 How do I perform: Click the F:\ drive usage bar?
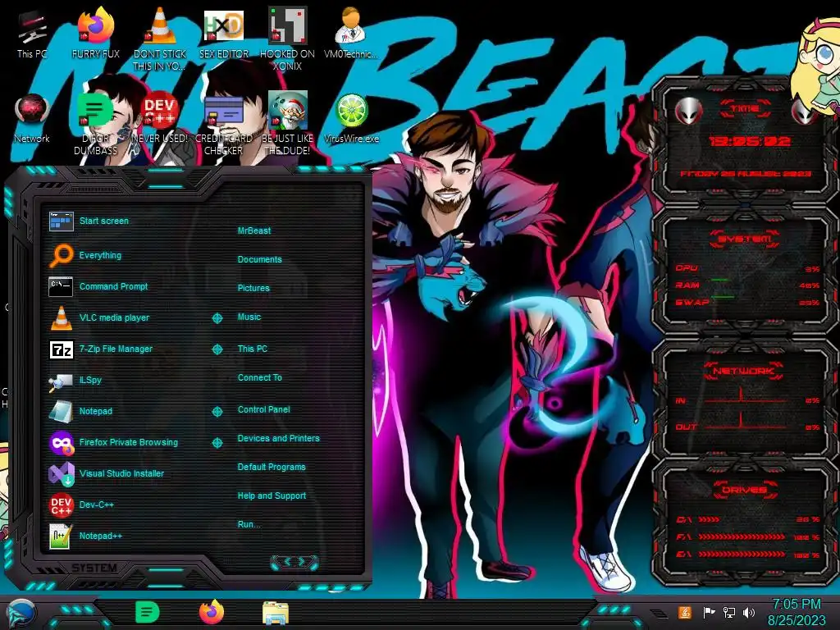click(742, 536)
